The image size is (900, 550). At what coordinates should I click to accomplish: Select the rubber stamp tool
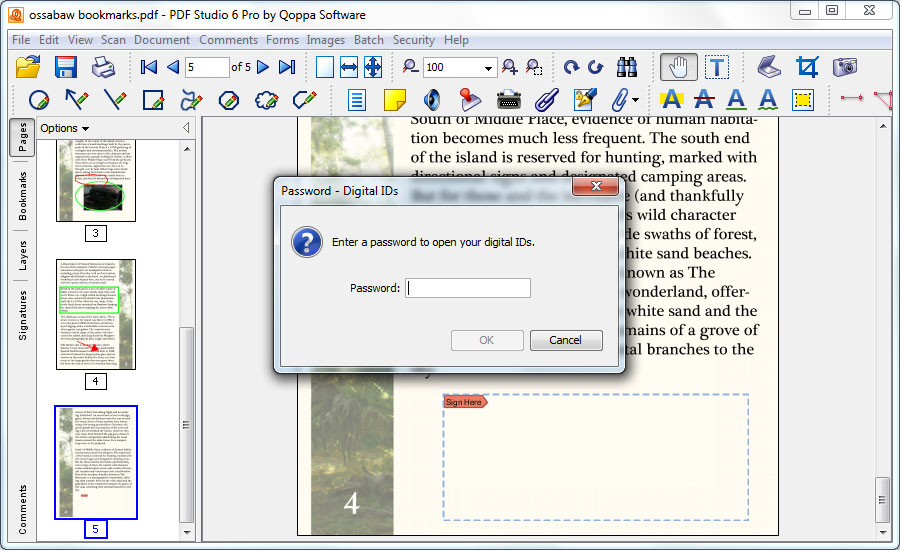471,100
